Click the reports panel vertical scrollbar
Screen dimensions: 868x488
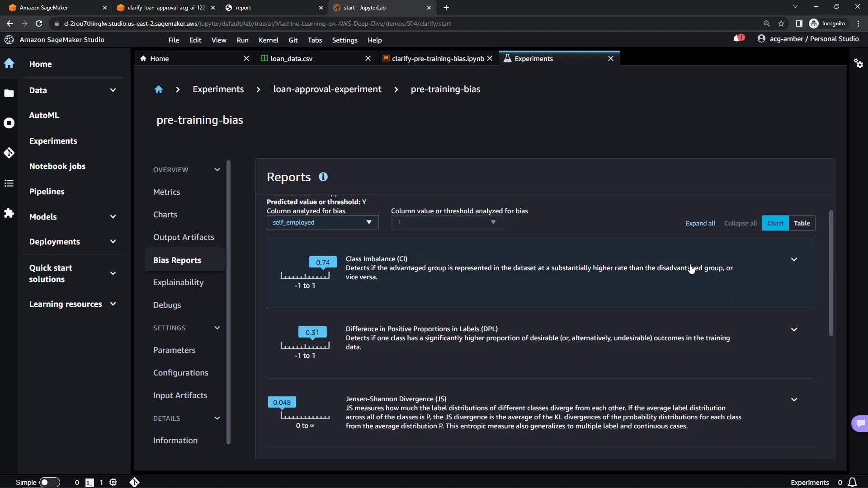click(x=831, y=274)
